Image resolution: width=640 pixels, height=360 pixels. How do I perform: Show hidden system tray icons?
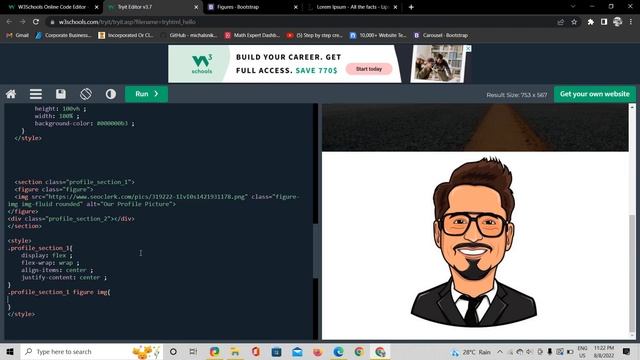[500, 352]
